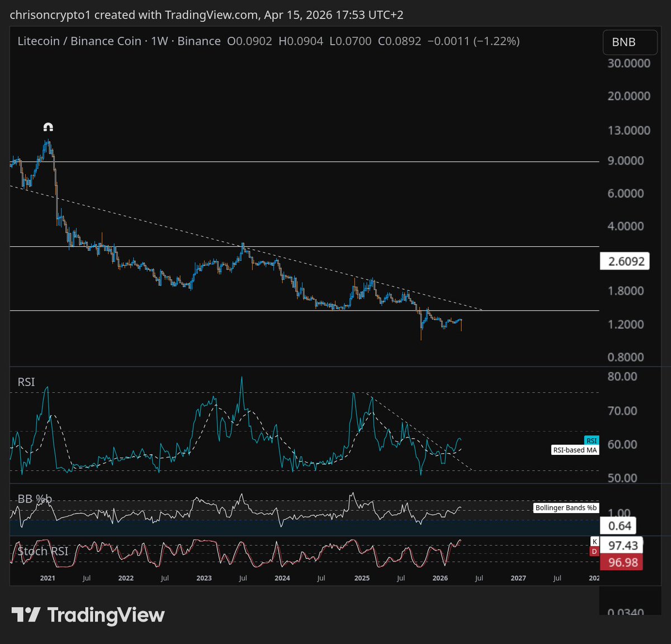Click the L0.0700 low value
This screenshot has width=671, height=644.
pos(350,41)
